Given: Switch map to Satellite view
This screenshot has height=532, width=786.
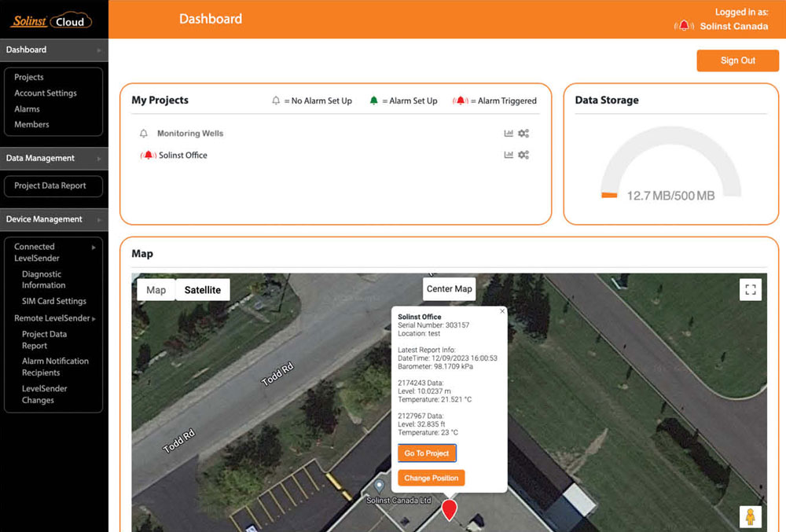Looking at the screenshot, I should tap(202, 290).
